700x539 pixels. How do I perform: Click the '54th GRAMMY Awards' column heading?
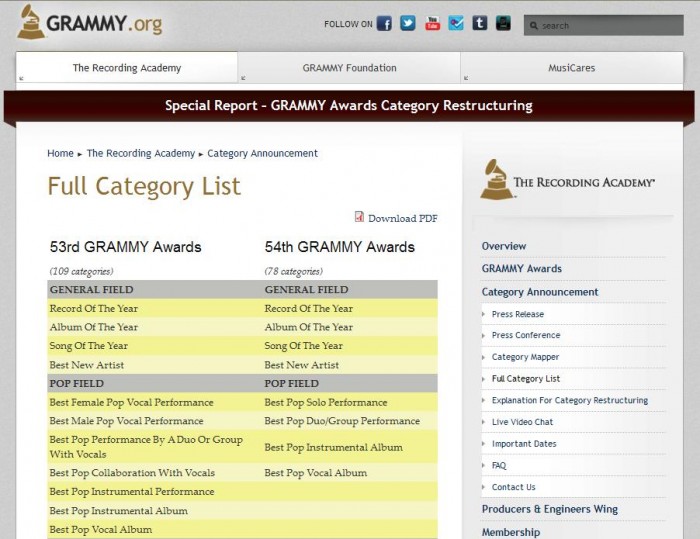click(340, 247)
